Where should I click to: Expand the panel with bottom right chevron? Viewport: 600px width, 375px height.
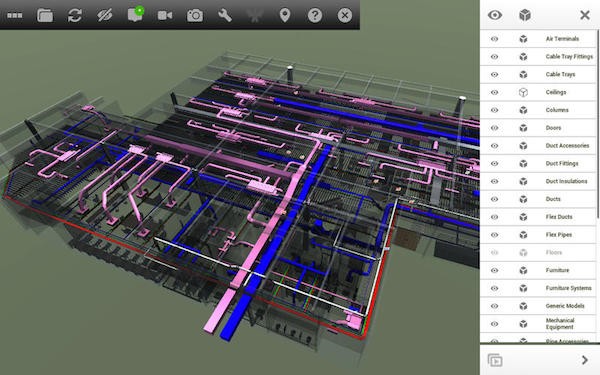(x=584, y=360)
